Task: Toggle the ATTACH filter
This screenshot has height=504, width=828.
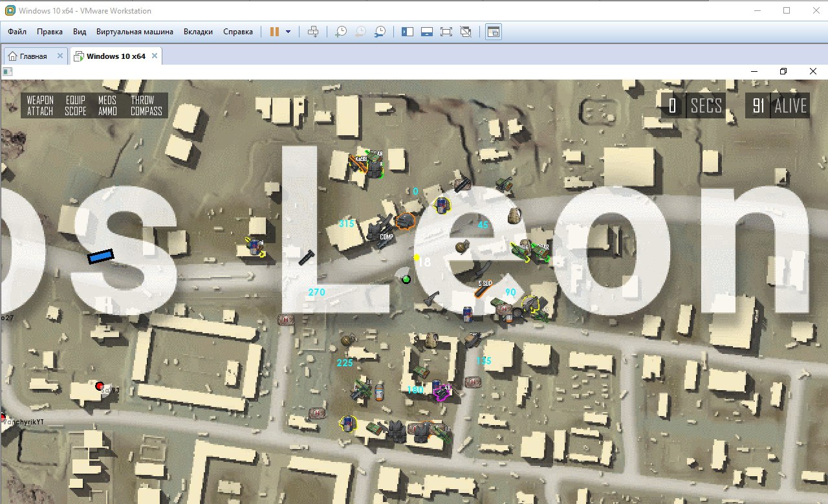Action: click(40, 111)
